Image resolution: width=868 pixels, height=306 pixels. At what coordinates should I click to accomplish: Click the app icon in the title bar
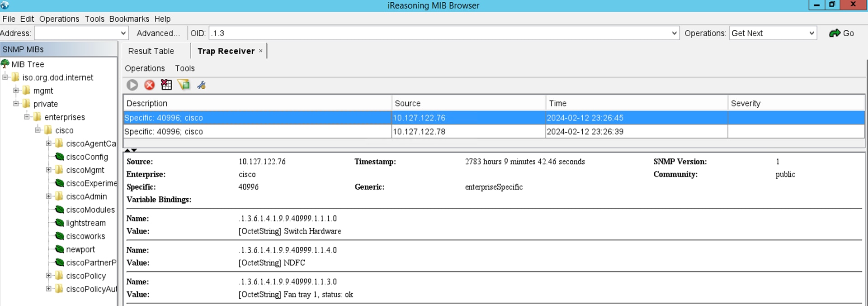point(5,5)
